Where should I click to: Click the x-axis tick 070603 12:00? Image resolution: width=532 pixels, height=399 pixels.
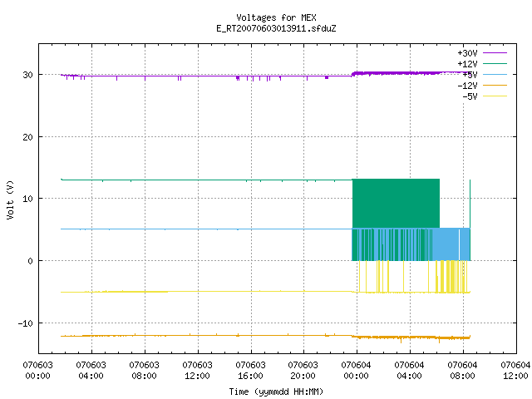pos(198,371)
